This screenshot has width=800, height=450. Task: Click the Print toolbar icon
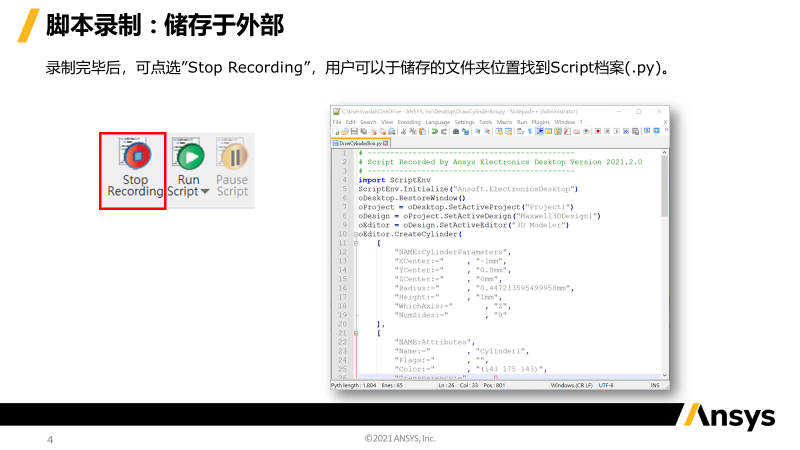[392, 132]
